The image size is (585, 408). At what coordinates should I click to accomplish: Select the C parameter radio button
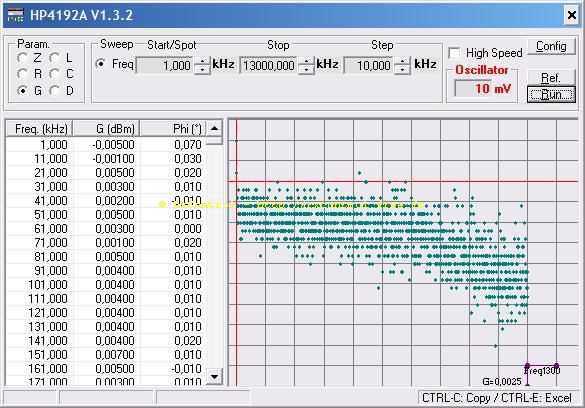55,74
